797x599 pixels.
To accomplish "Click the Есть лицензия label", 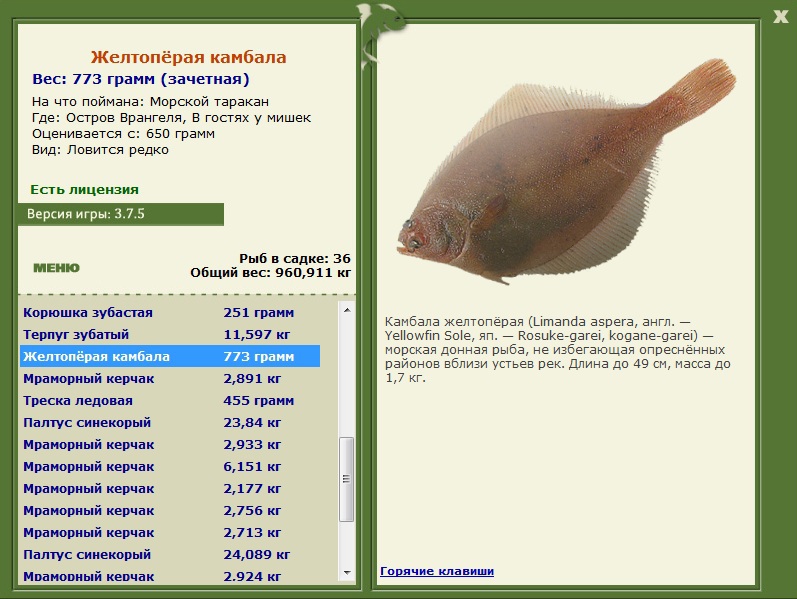I will (x=84, y=190).
